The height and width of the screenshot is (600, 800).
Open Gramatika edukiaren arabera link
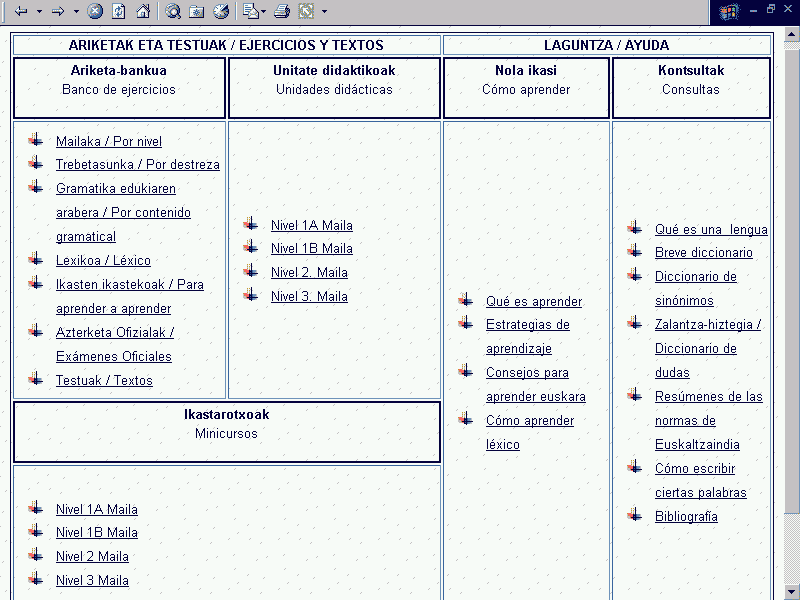point(123,212)
